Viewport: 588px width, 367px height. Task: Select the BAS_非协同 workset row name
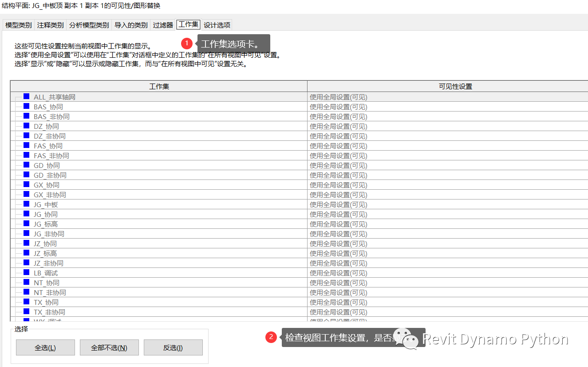coord(51,116)
